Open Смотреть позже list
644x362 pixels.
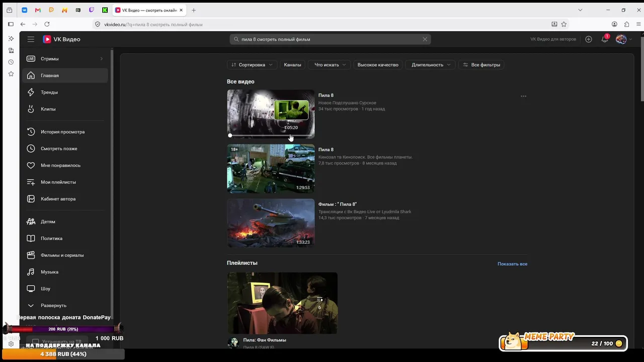tap(65, 149)
